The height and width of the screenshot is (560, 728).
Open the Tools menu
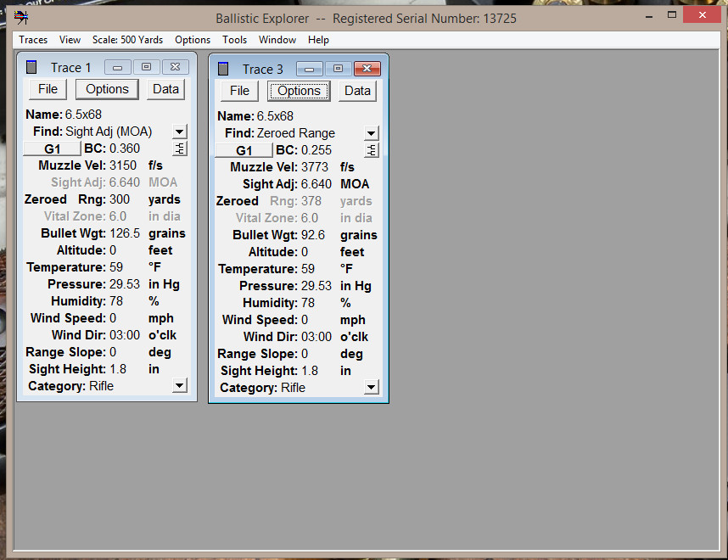[x=234, y=40]
